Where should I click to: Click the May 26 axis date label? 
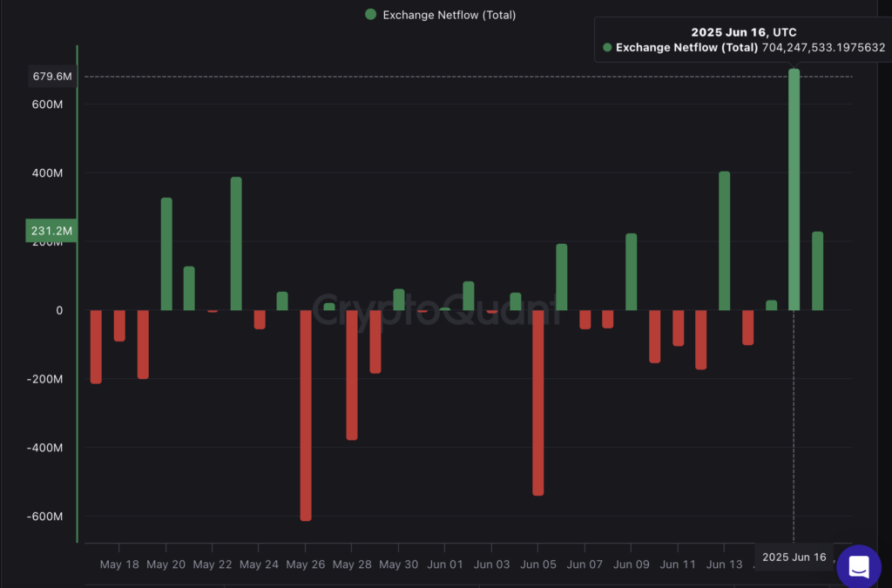click(x=306, y=564)
